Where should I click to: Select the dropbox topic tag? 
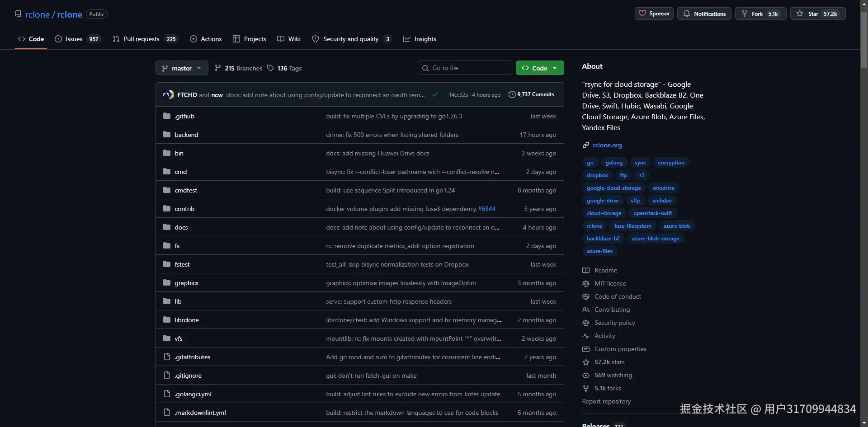pos(597,175)
